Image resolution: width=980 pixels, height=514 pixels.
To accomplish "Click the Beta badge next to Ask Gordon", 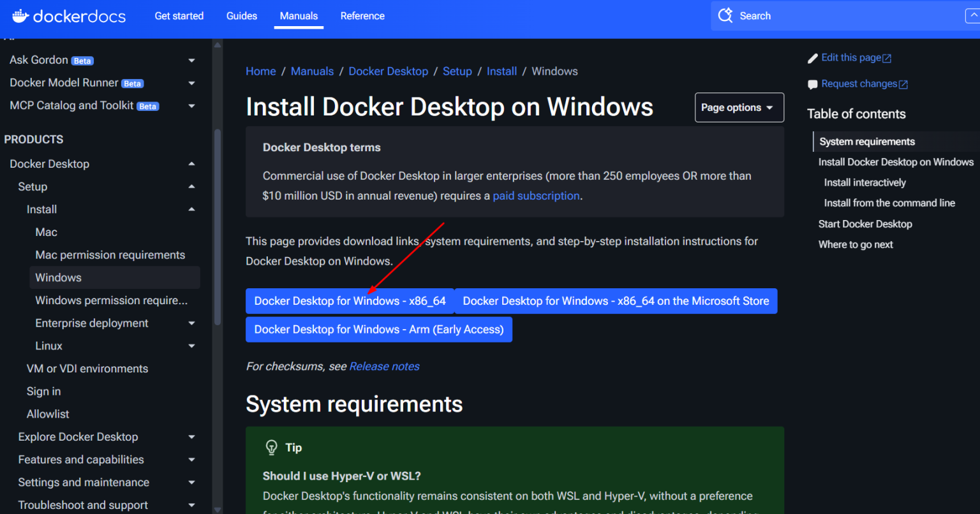I will [82, 61].
